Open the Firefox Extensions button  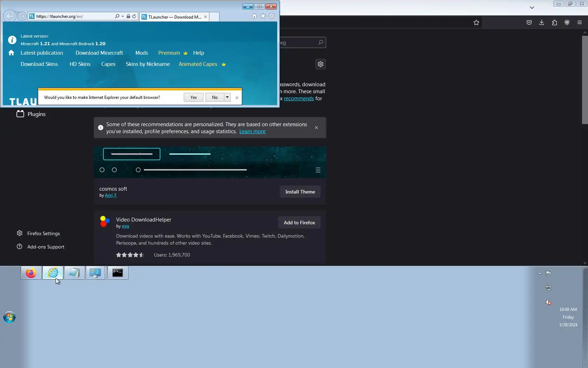click(554, 22)
